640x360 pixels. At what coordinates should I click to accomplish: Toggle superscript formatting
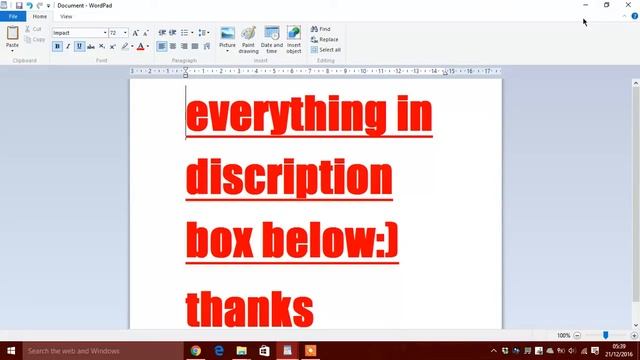(x=113, y=47)
